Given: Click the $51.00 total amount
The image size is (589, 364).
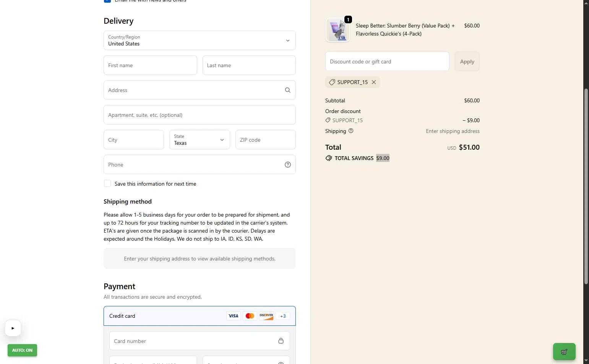Looking at the screenshot, I should [x=469, y=147].
